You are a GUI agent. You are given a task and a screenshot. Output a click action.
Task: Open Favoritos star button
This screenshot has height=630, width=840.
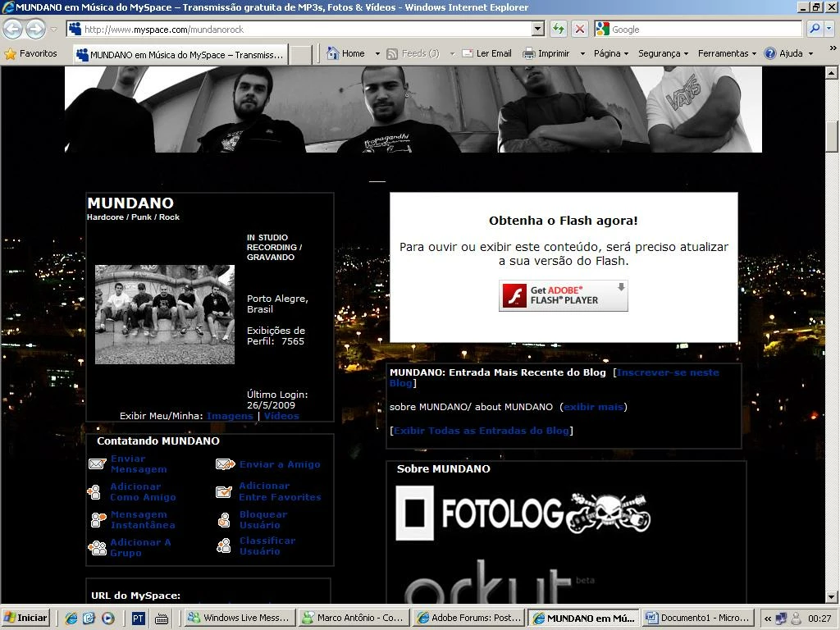click(30, 53)
